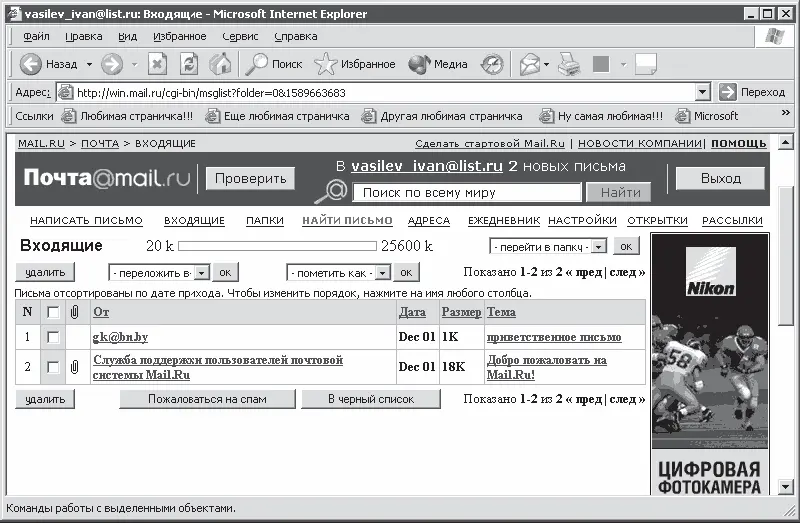Click the paperclip on the Mail.Ru support message
The height and width of the screenshot is (523, 800).
[x=74, y=367]
